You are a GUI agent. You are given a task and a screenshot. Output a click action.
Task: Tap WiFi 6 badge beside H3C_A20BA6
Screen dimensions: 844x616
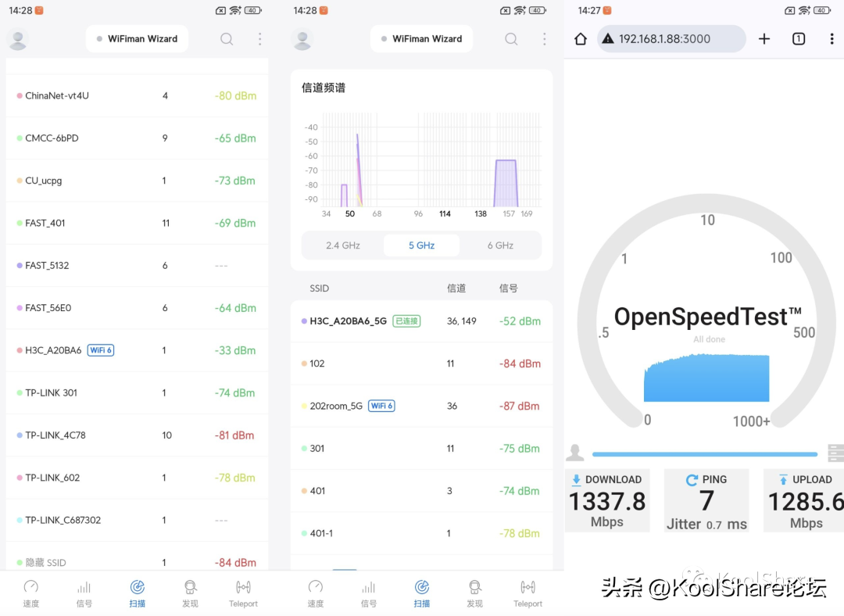[101, 350]
